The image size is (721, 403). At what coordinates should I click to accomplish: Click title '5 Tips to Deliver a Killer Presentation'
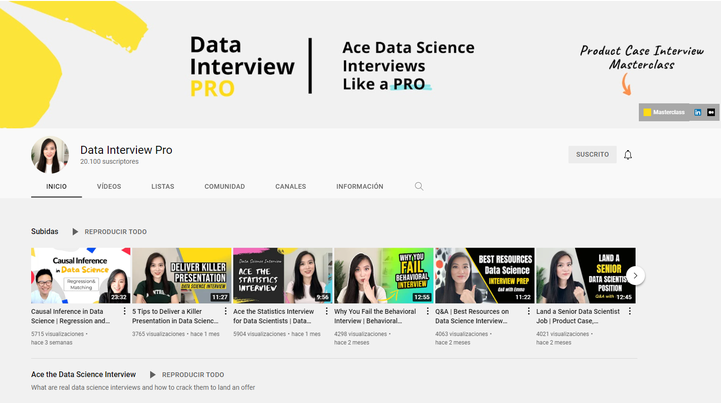(x=175, y=316)
